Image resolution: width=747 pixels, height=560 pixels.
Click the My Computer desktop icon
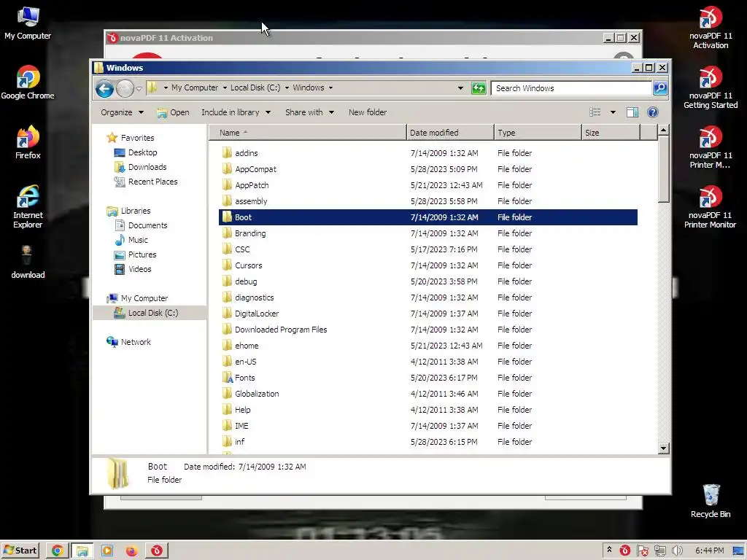28,23
